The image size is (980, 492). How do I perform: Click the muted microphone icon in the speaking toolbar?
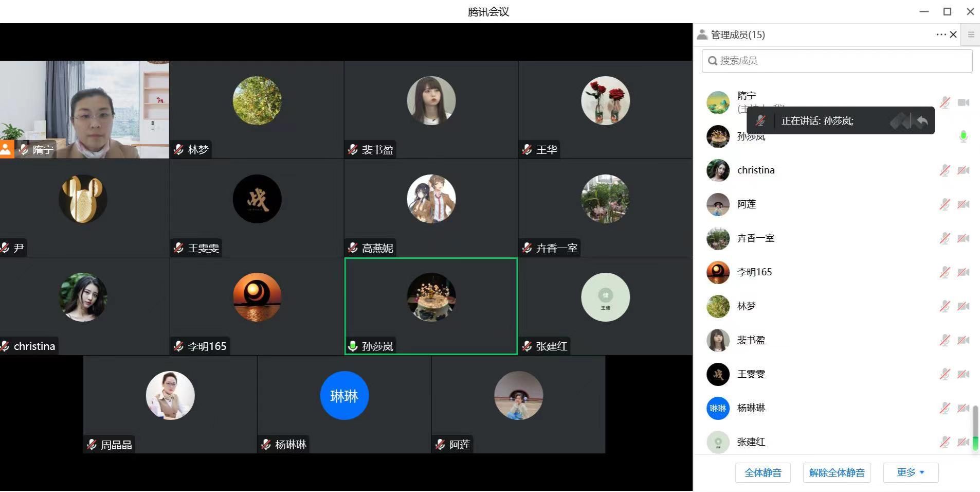point(760,121)
